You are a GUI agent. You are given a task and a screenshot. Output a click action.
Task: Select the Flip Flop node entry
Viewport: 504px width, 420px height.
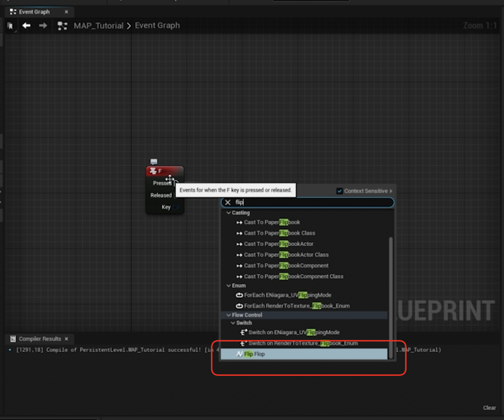tap(304, 354)
